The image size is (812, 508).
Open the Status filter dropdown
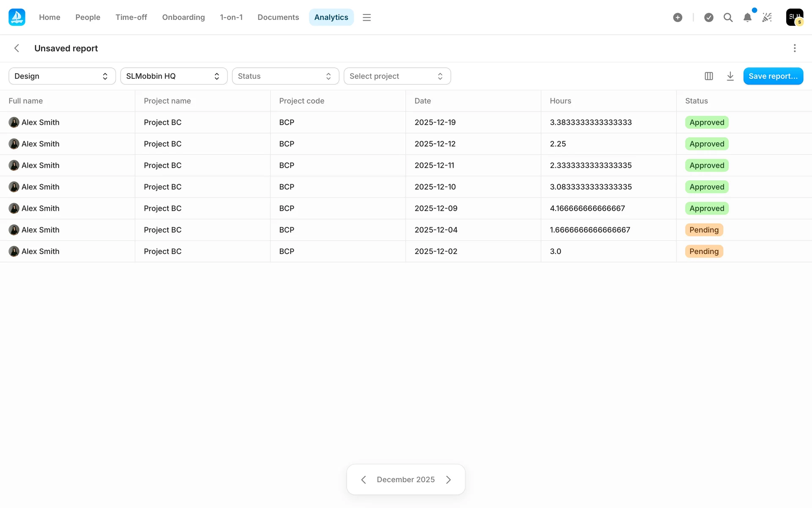[285, 76]
